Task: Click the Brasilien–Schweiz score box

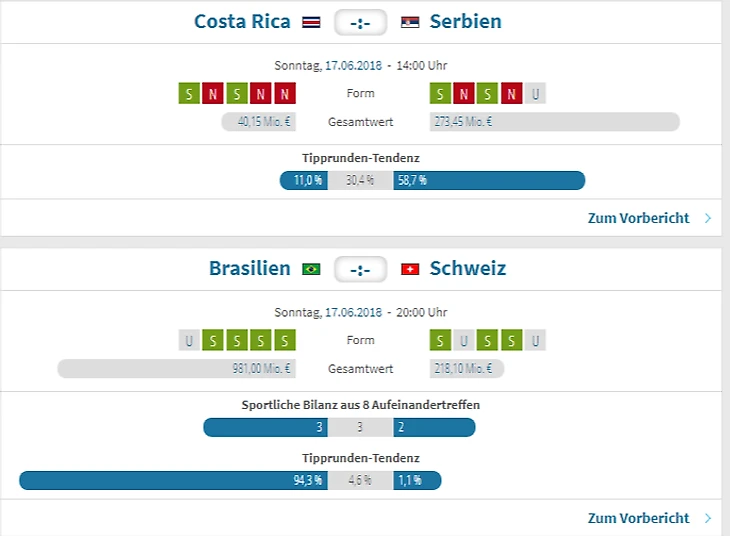Action: pyautogui.click(x=360, y=269)
